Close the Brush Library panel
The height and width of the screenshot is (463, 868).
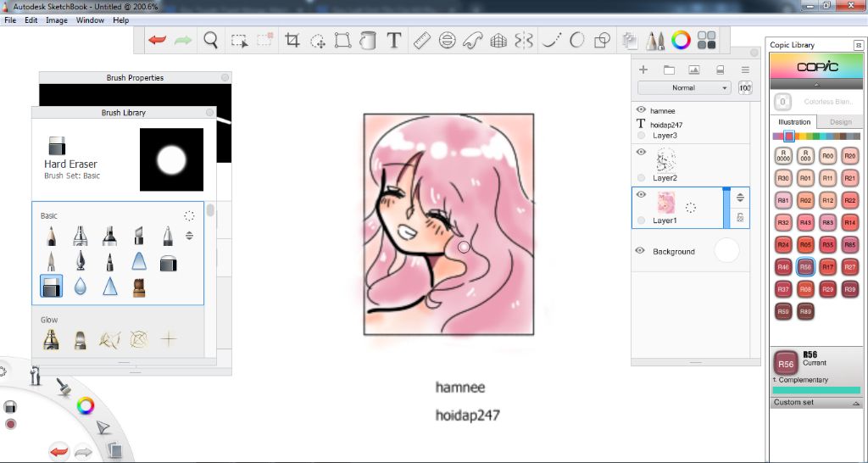click(x=210, y=113)
